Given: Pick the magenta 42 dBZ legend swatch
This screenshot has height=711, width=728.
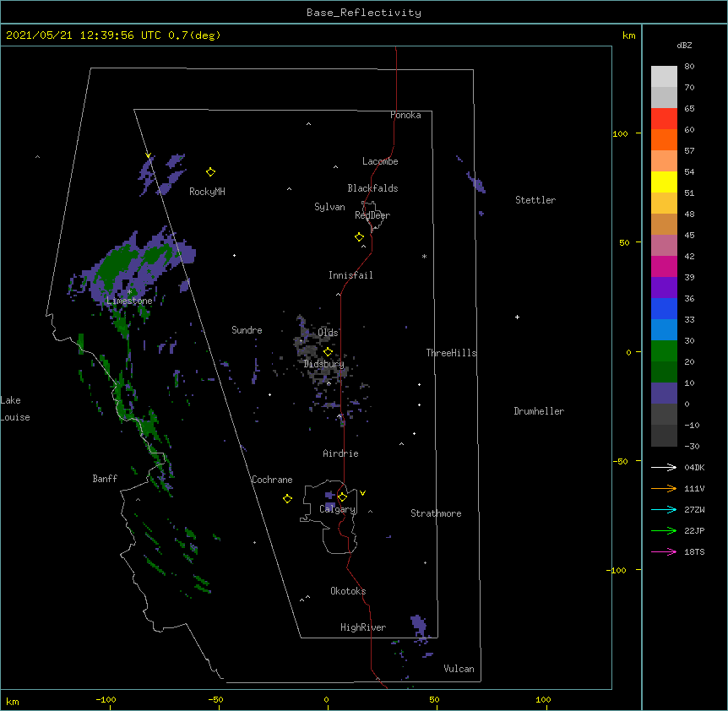Looking at the screenshot, I should [x=664, y=266].
